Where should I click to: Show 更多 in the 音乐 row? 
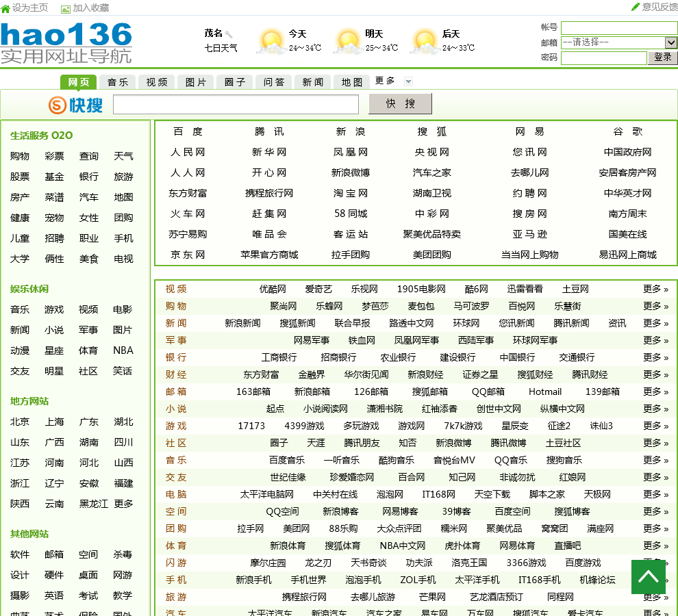tap(655, 460)
